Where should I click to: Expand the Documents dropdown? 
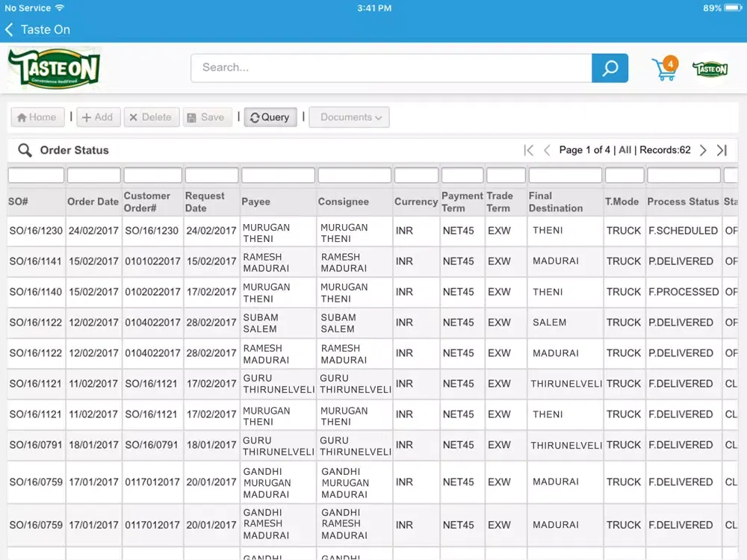[349, 117]
